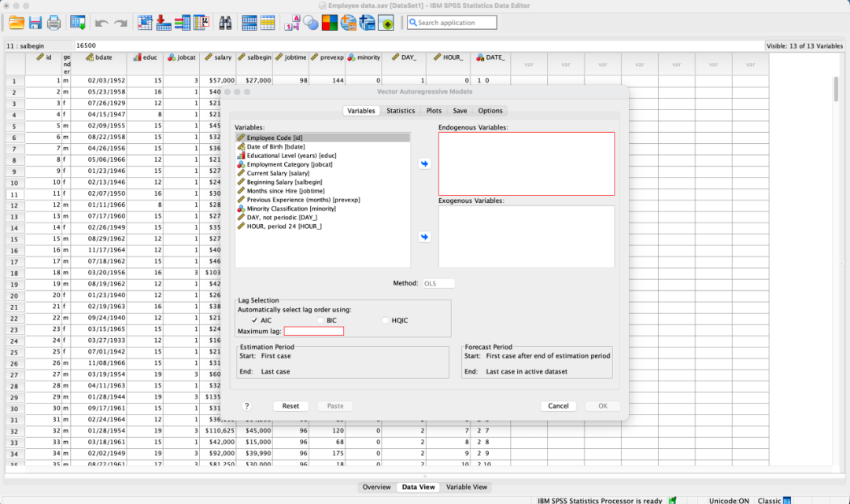850x504 pixels.
Task: Click the blue globe toolbar icon
Action: tap(367, 23)
